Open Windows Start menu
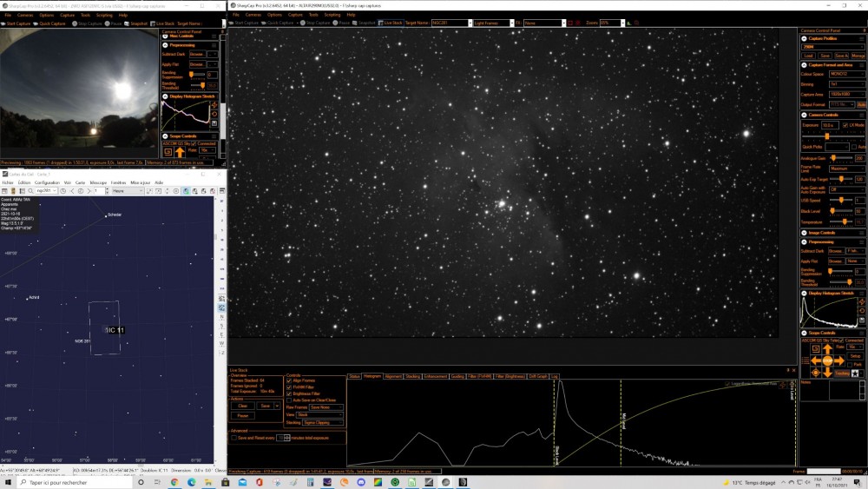This screenshot has height=489, width=868. coord(8,482)
